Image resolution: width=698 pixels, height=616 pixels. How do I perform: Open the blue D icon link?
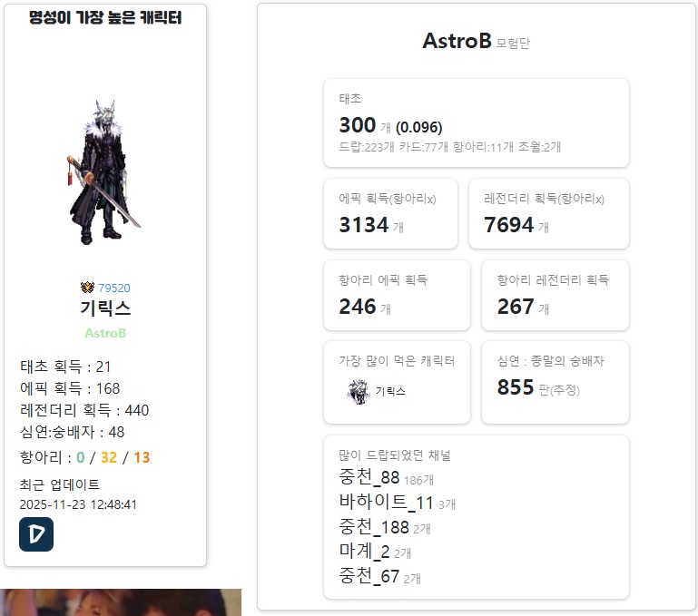coord(36,534)
